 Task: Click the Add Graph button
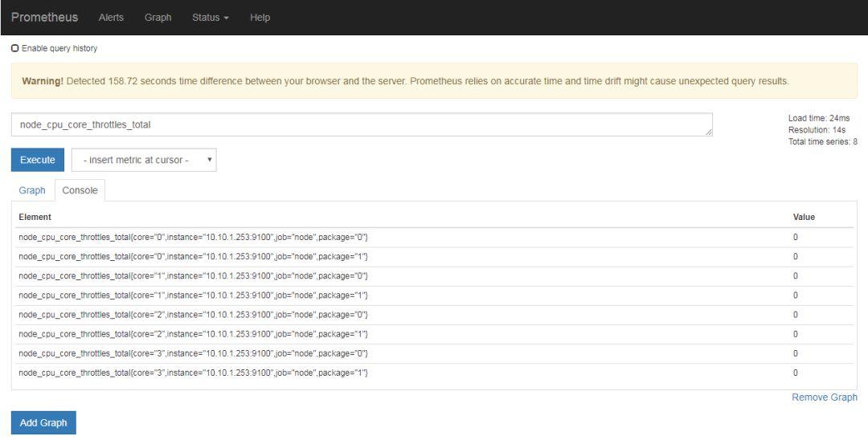coord(43,422)
